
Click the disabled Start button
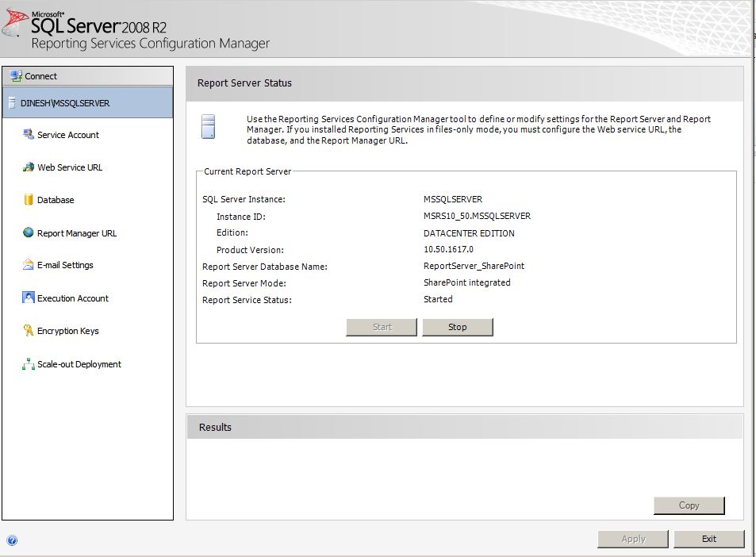pyautogui.click(x=382, y=327)
